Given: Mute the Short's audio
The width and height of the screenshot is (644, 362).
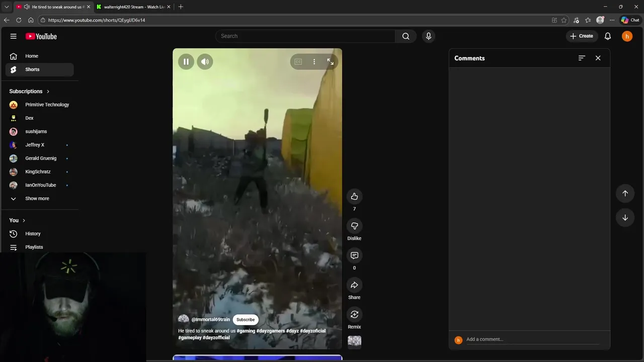Looking at the screenshot, I should (205, 62).
